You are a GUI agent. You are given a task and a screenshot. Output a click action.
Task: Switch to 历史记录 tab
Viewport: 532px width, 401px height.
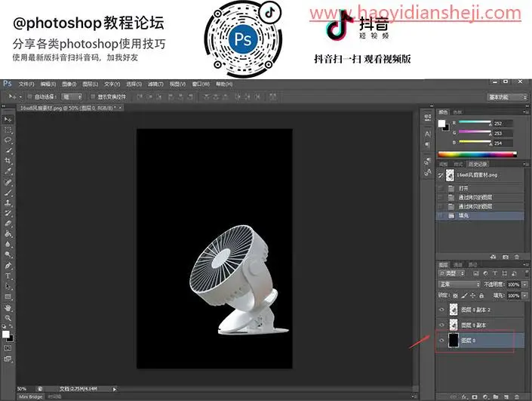click(x=478, y=165)
